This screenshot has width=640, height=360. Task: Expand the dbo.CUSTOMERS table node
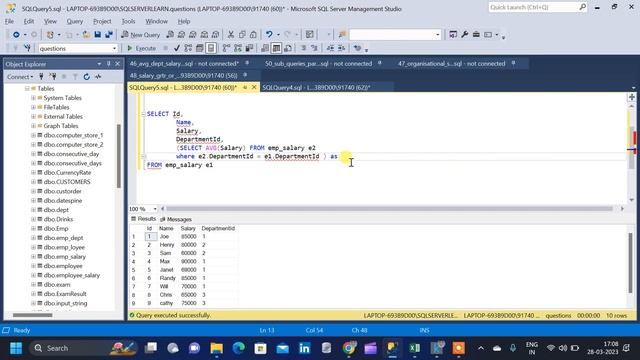33,182
